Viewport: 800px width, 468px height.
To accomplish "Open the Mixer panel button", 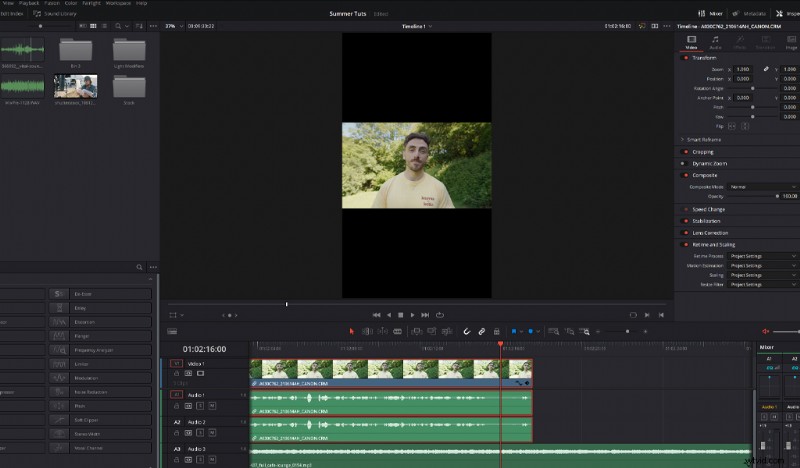I will [711, 14].
